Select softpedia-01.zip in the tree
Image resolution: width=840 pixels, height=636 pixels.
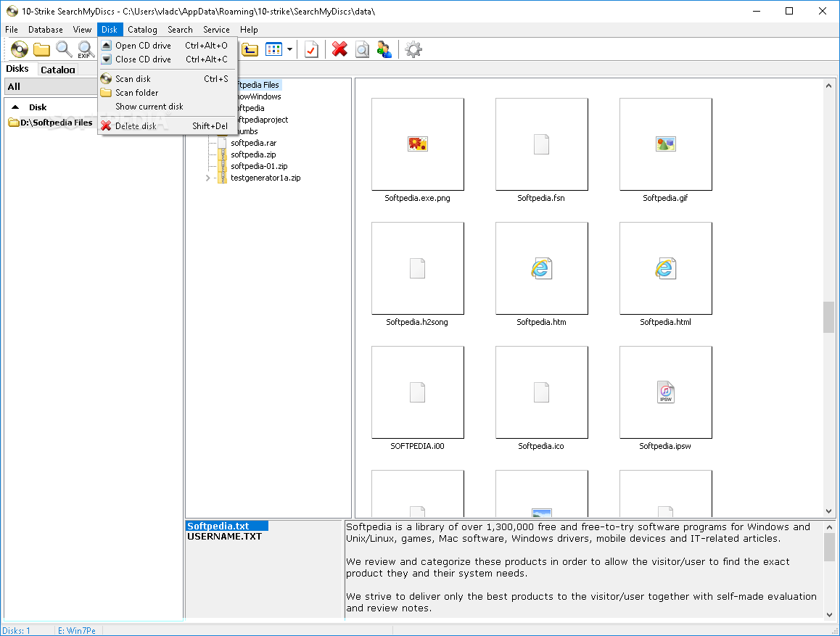tap(259, 167)
